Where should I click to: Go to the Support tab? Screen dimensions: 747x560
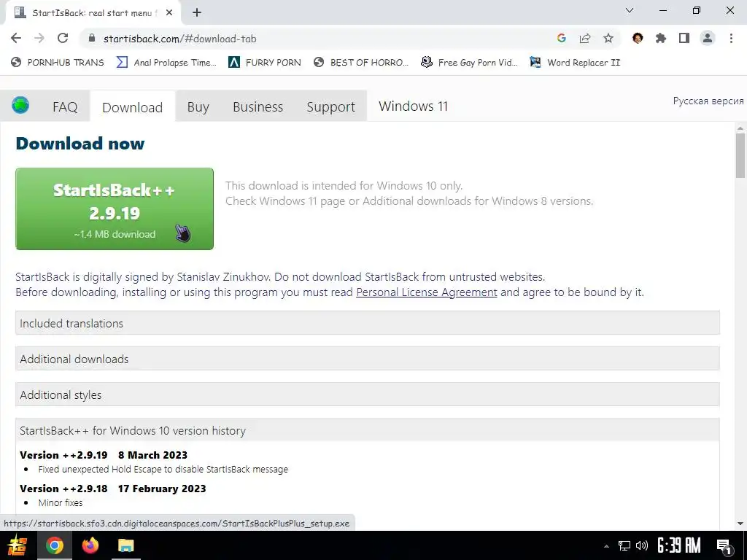[x=330, y=106]
